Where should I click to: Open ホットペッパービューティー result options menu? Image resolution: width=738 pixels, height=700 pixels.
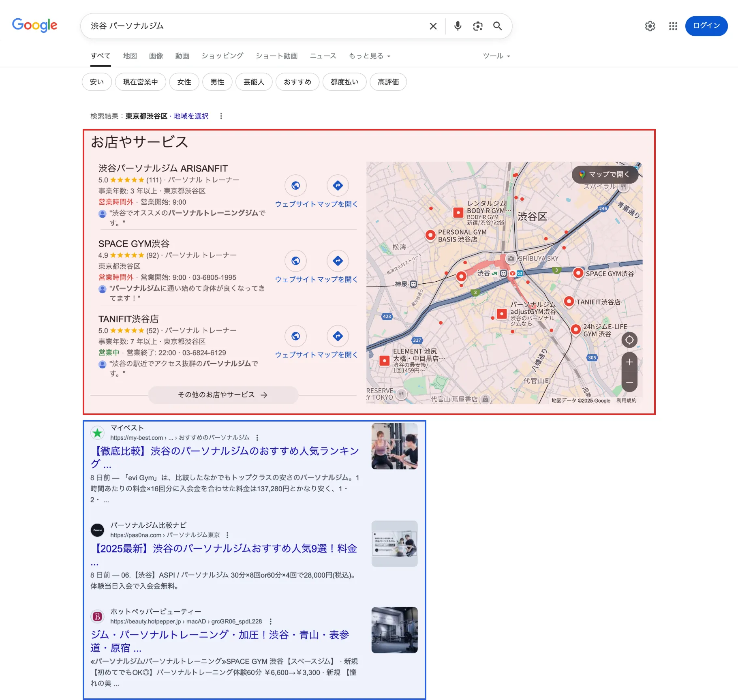(x=271, y=621)
